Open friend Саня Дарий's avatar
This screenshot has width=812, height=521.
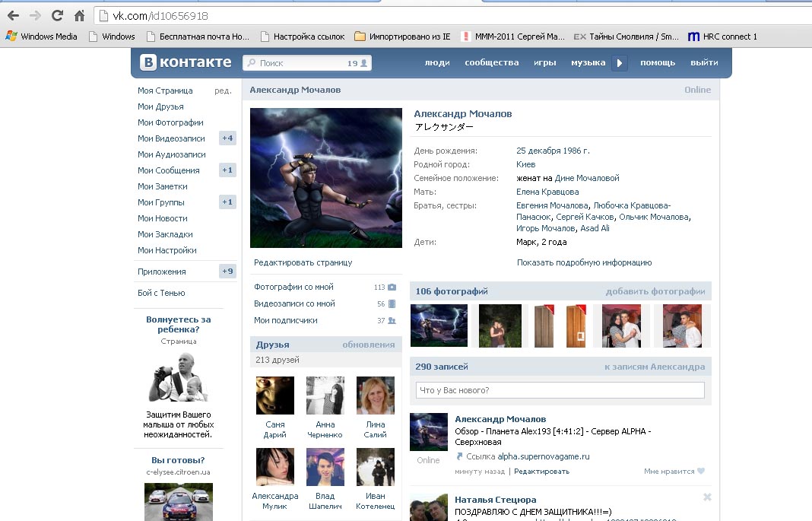[275, 396]
